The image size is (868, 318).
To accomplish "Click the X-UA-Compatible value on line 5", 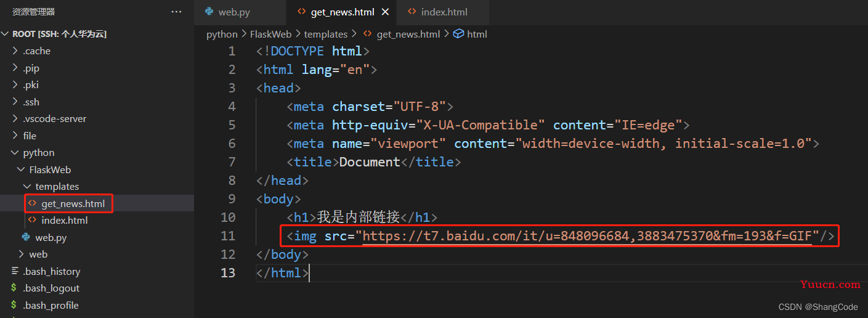I will [x=481, y=125].
